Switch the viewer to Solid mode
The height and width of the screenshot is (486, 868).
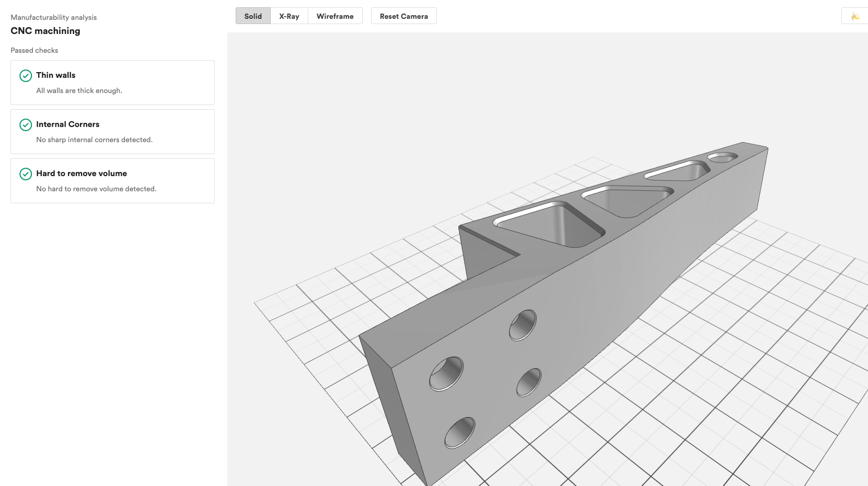(253, 16)
